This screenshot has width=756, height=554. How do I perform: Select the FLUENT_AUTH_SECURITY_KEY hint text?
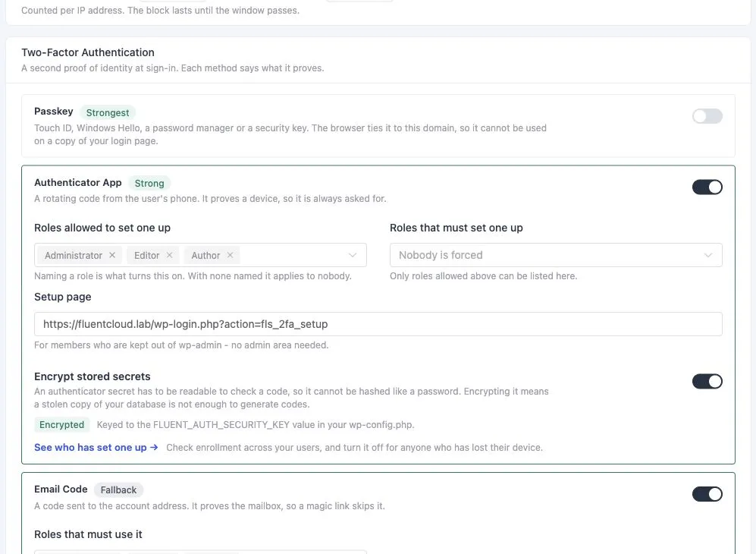(256, 425)
